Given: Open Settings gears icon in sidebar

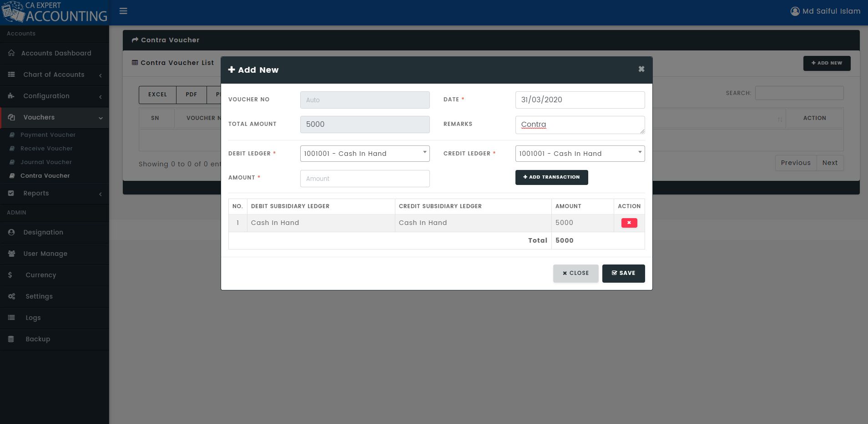Looking at the screenshot, I should 12,296.
